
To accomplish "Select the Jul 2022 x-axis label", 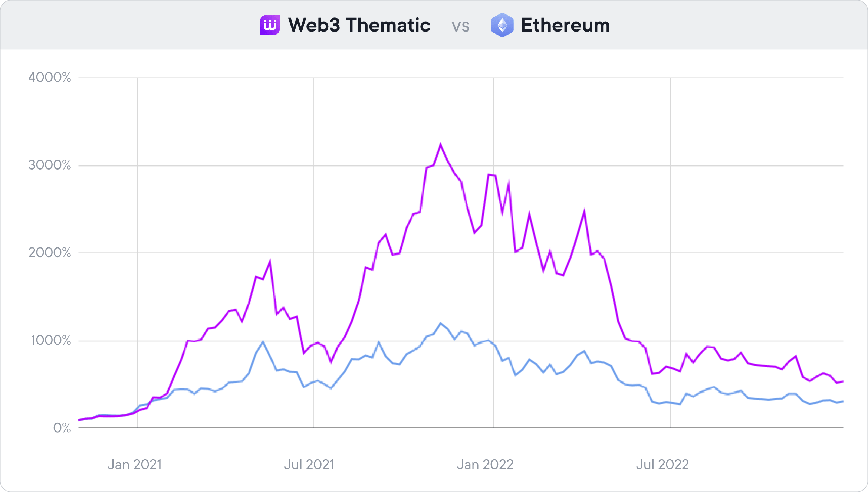I will click(662, 465).
